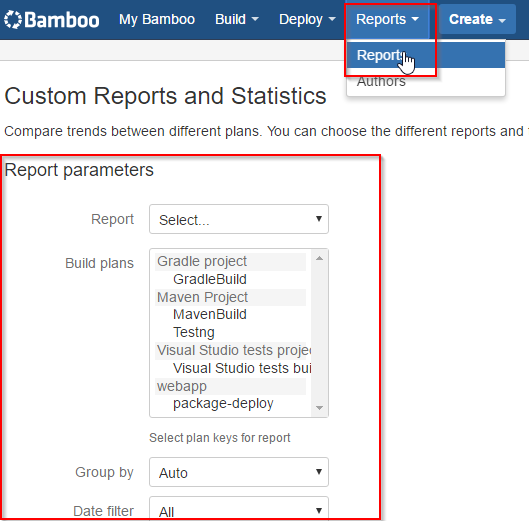Expand the Build menu
The width and height of the screenshot is (529, 521).
237,19
